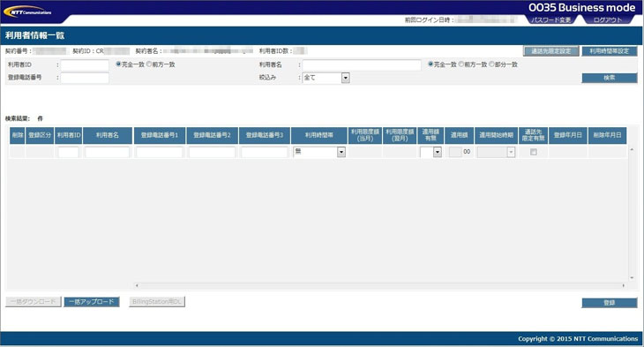The width and height of the screenshot is (644, 347).
Task: Click the table's vertical scroll down arrow
Action: tap(632, 278)
